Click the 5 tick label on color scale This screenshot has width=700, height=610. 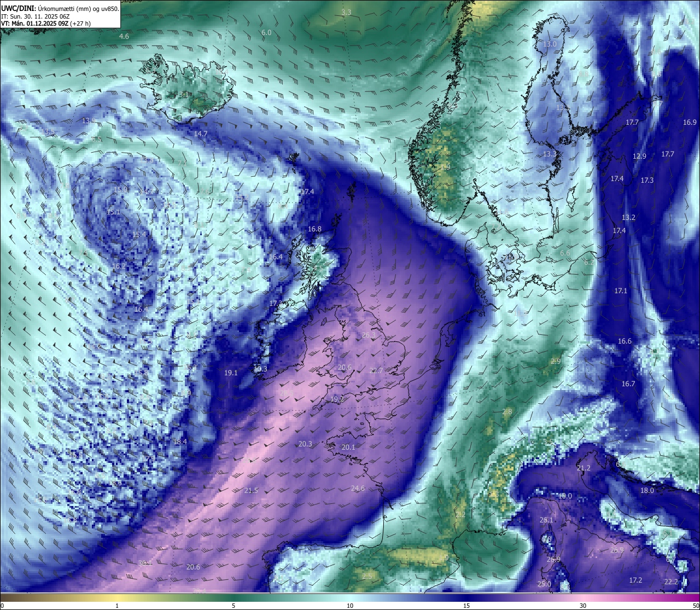coord(234,606)
